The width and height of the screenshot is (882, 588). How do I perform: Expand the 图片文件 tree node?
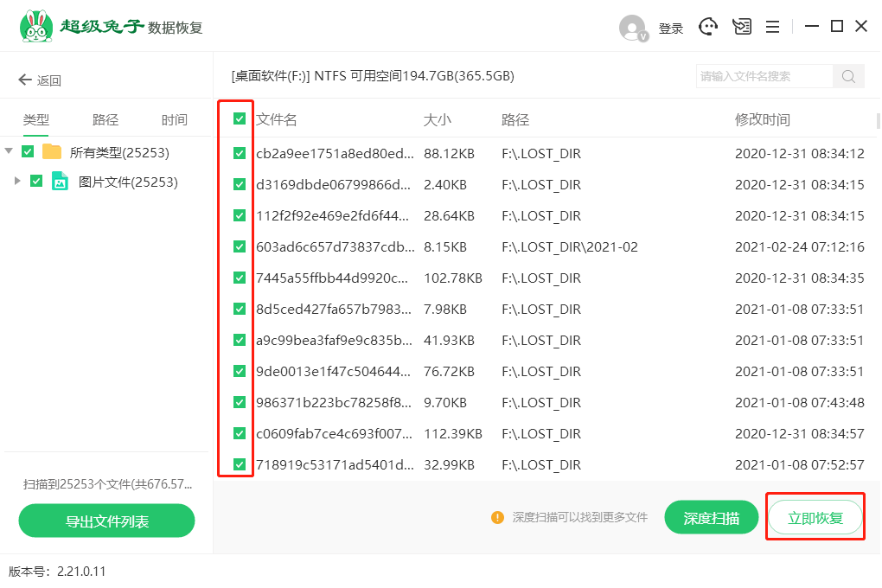[16, 182]
